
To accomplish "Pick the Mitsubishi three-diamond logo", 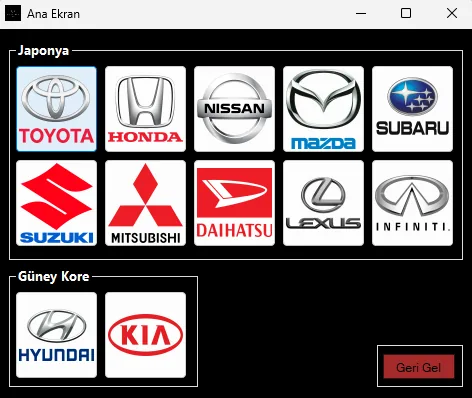I will (x=145, y=203).
